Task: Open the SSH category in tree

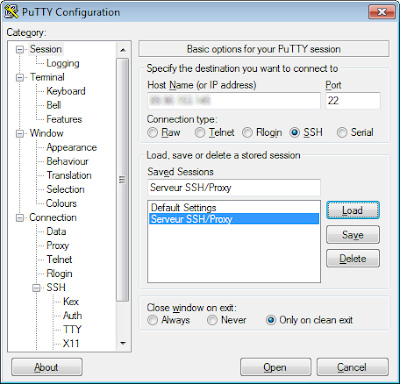Action: pyautogui.click(x=56, y=287)
